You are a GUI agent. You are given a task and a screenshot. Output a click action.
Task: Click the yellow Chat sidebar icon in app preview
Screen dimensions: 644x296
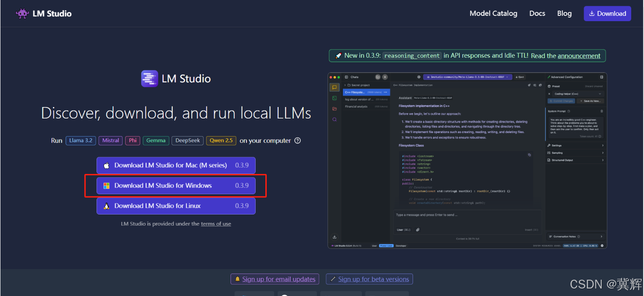pyautogui.click(x=335, y=88)
